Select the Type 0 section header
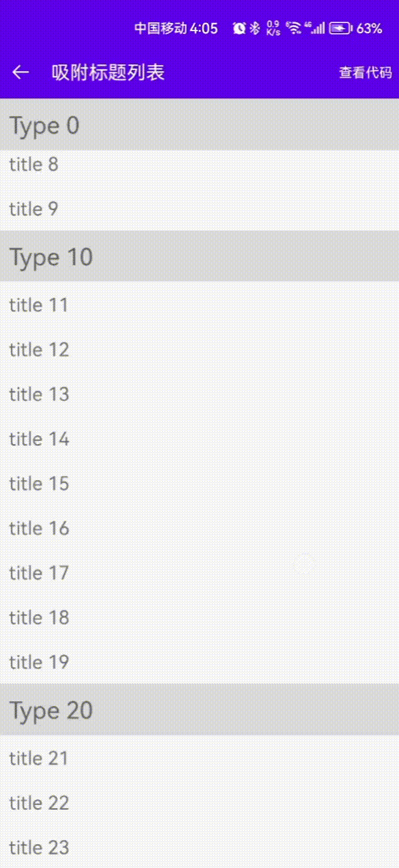Screen dimensions: 399x868 (x=44, y=125)
